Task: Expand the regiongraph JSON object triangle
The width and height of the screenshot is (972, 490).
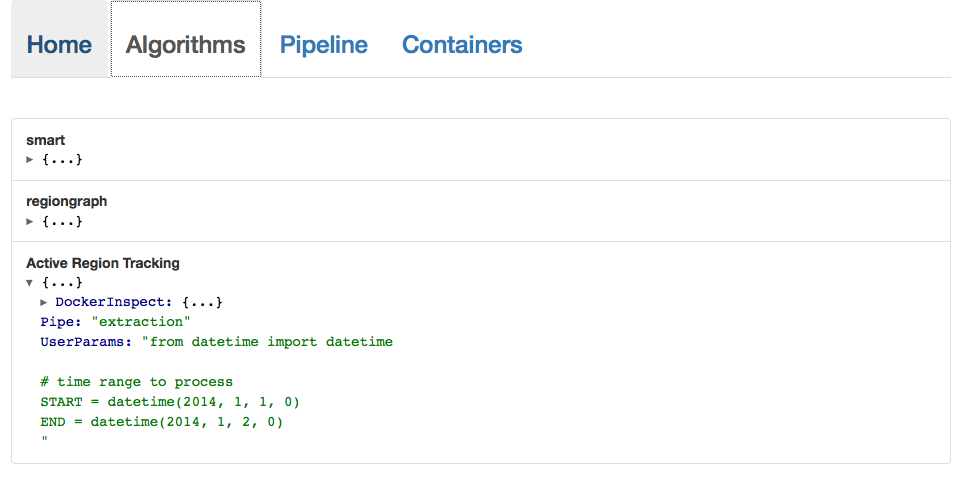Action: coord(30,221)
